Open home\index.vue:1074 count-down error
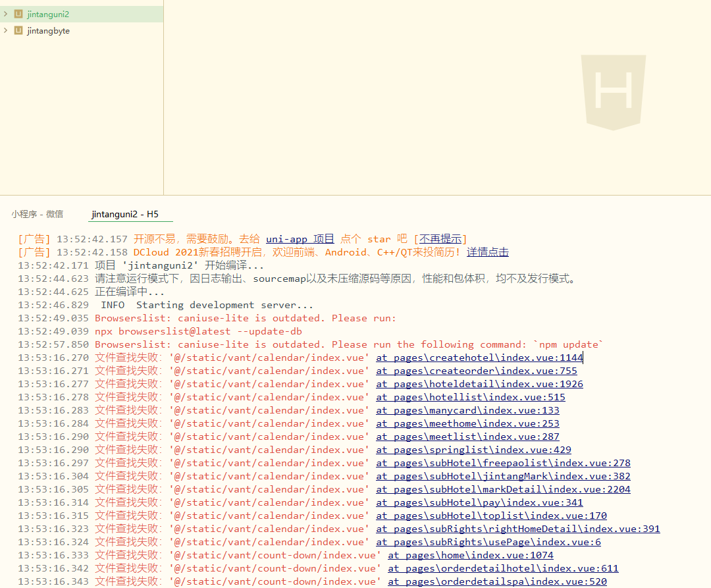 click(470, 555)
